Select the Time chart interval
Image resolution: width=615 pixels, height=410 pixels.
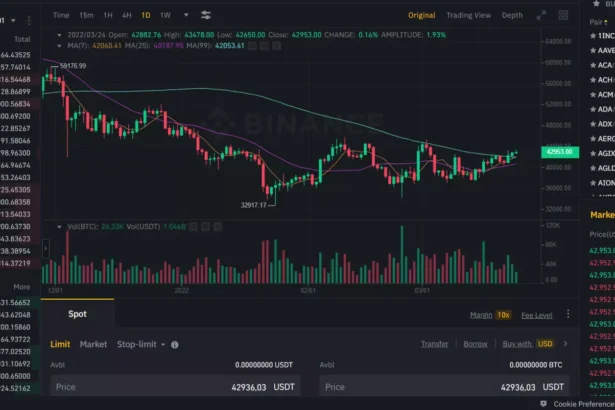click(61, 15)
